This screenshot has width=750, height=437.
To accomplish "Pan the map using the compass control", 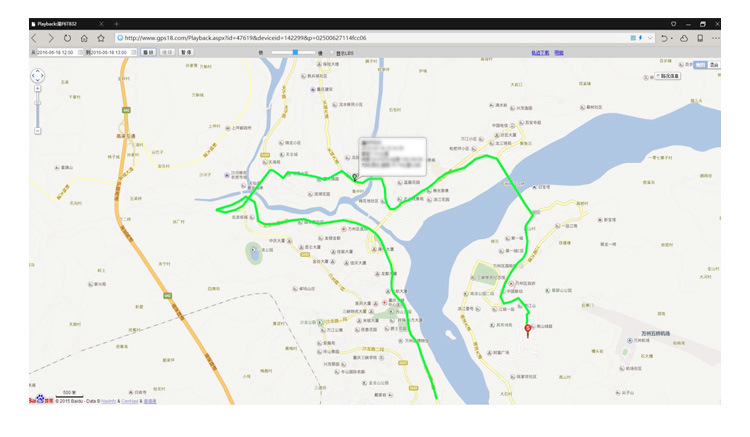I will (x=38, y=76).
